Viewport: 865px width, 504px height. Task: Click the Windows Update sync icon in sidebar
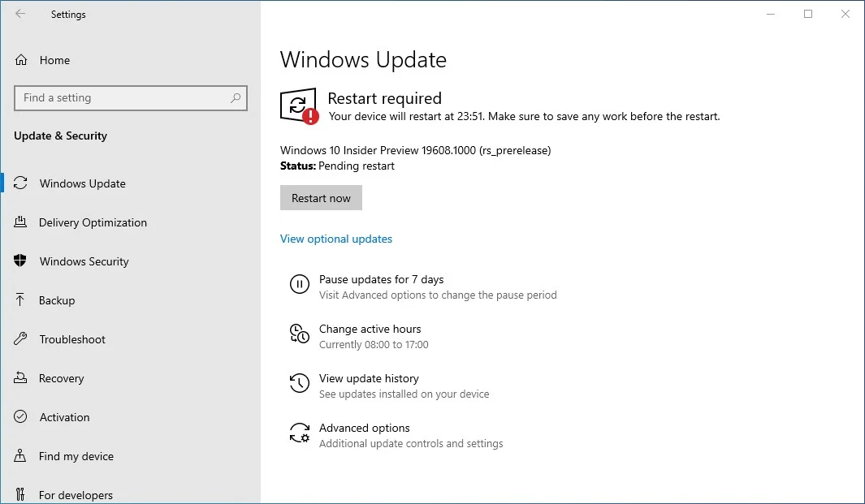(x=20, y=183)
